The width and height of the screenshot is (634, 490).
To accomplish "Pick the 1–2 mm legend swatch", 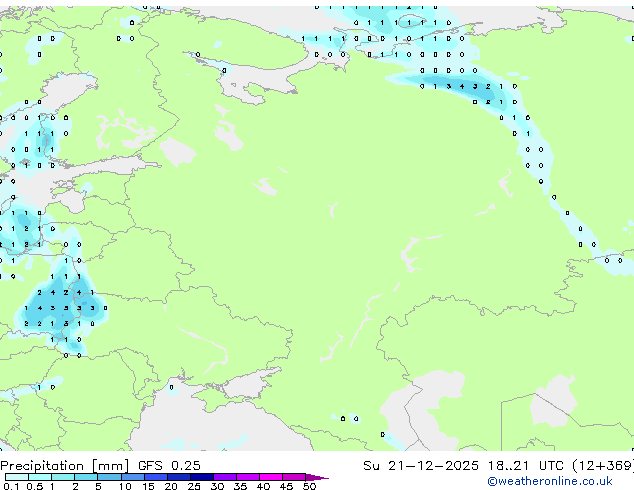I will pos(63,477).
